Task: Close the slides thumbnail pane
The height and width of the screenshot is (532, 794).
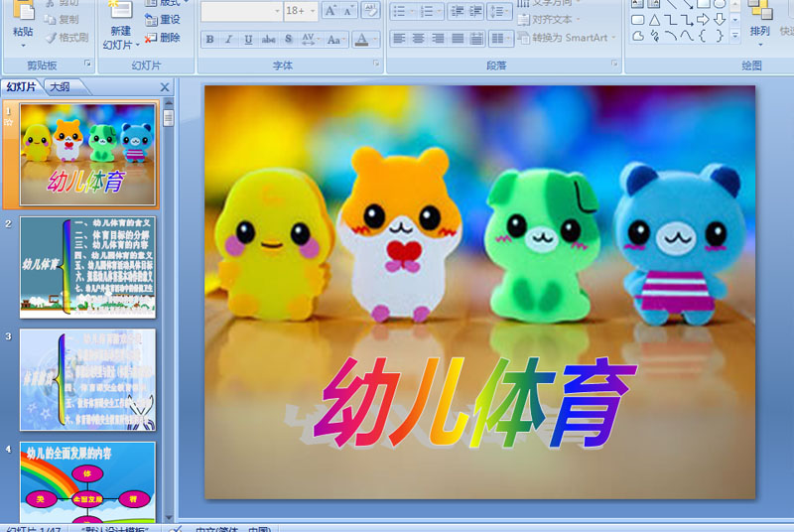Action: pyautogui.click(x=165, y=87)
